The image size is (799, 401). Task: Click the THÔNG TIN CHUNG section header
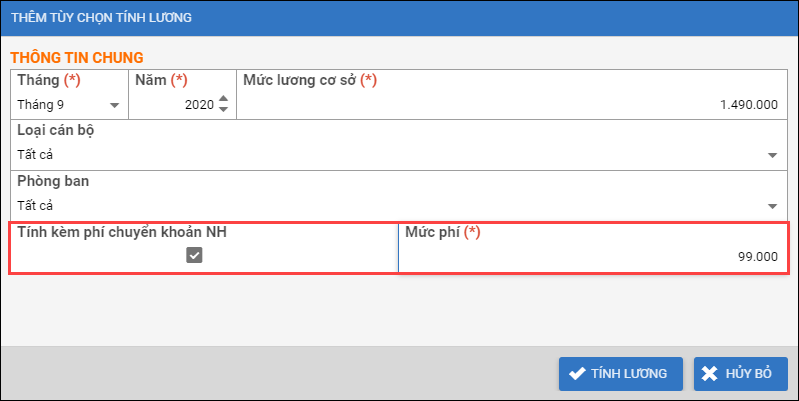[77, 58]
